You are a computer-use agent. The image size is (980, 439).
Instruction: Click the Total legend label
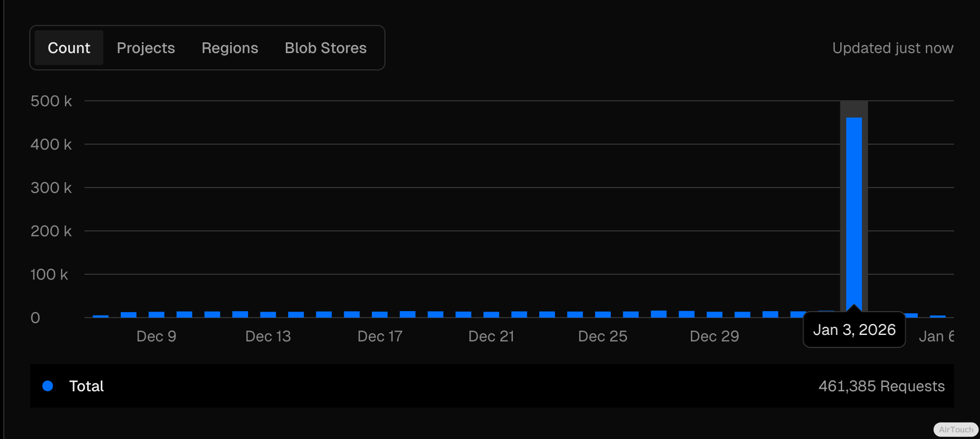86,386
